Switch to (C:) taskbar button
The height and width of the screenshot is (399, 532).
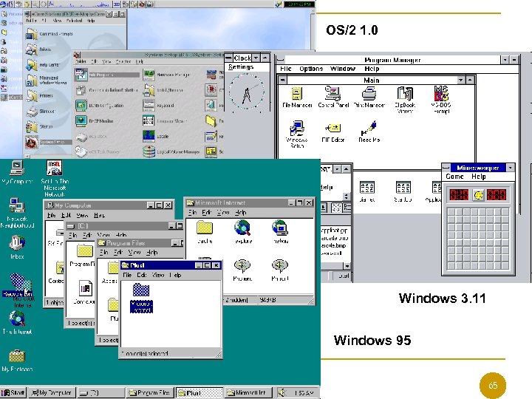[100, 393]
